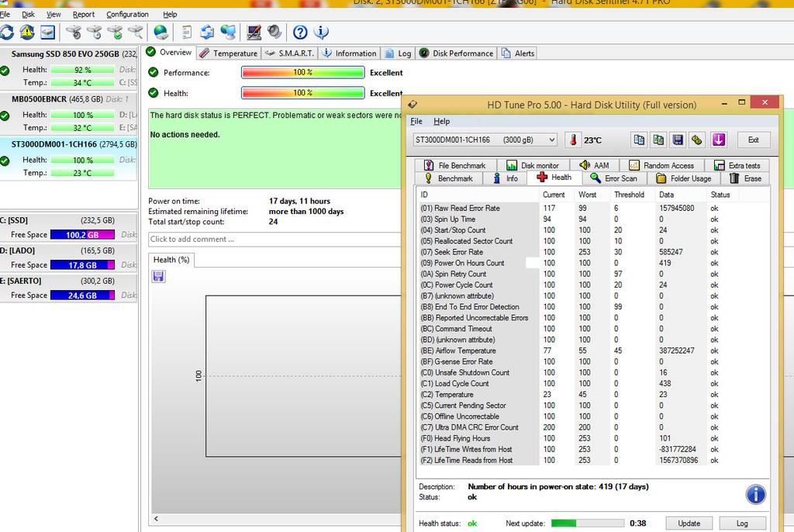Open the File Benchmark tab in HD Tune
794x532 pixels.
pyautogui.click(x=454, y=165)
